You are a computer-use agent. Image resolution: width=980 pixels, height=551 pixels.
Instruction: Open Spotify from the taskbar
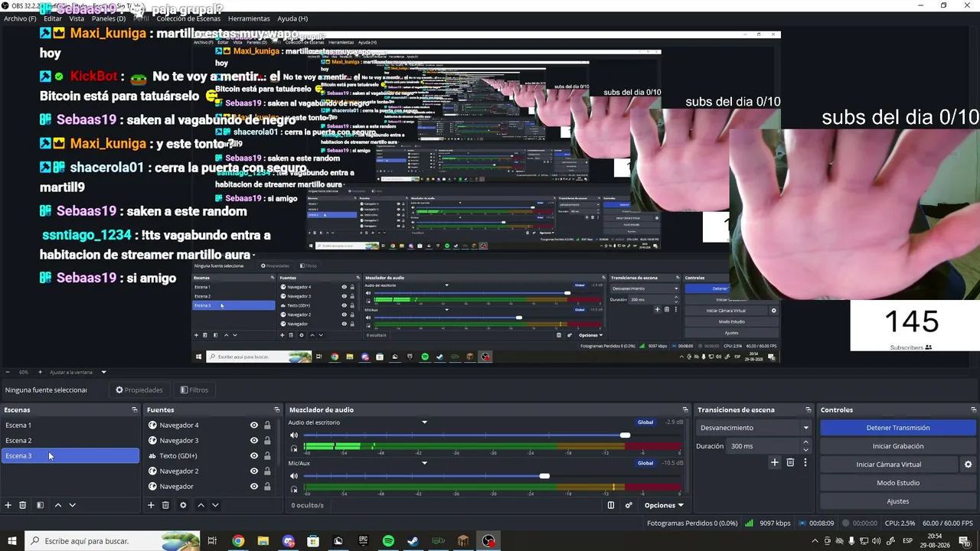coord(388,541)
